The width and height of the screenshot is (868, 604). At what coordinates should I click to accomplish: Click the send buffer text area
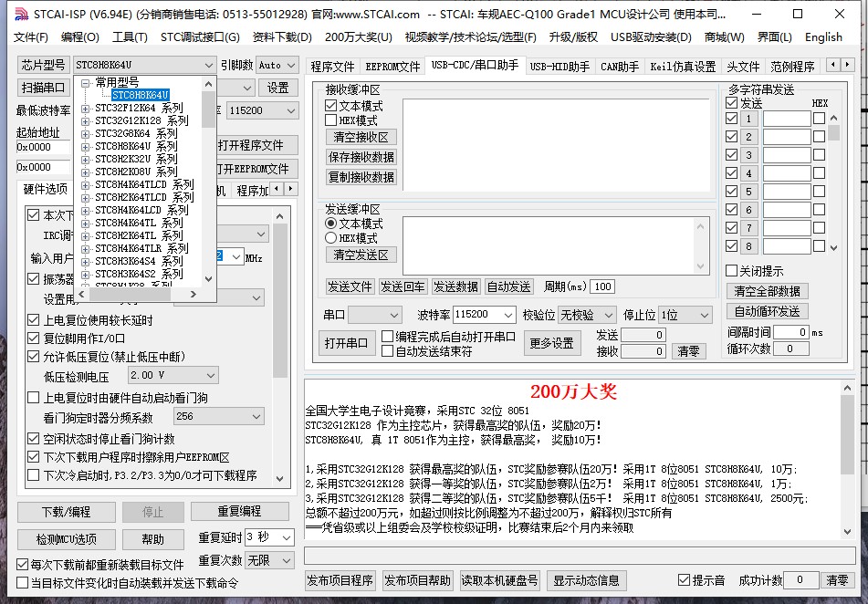coord(549,245)
